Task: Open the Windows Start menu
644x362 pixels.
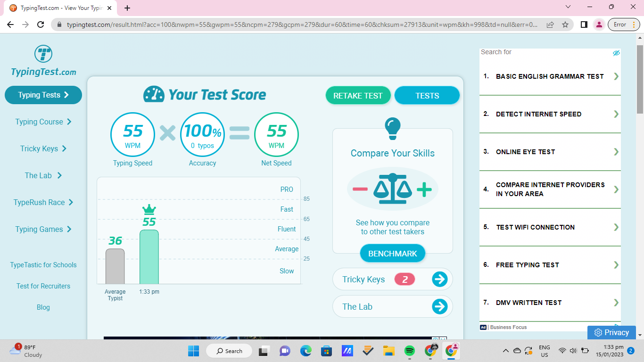Action: point(193,351)
